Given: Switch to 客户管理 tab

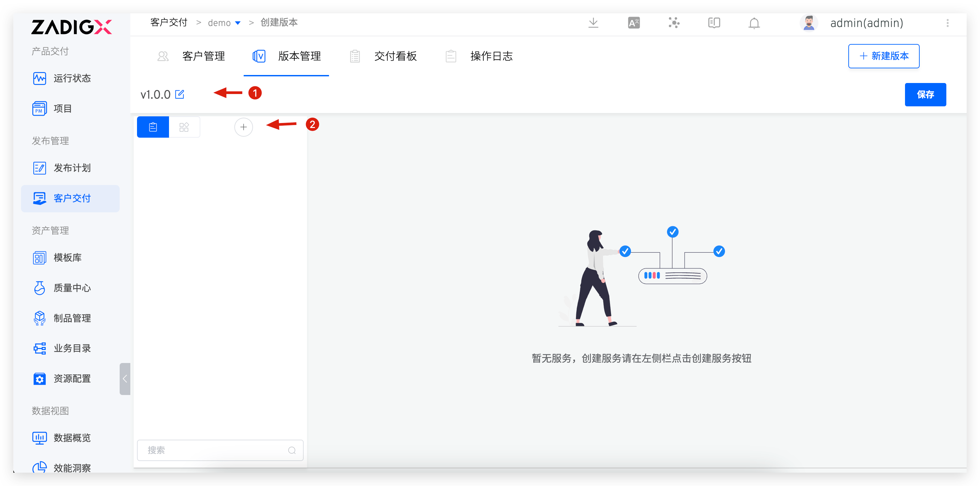Looking at the screenshot, I should (x=203, y=56).
